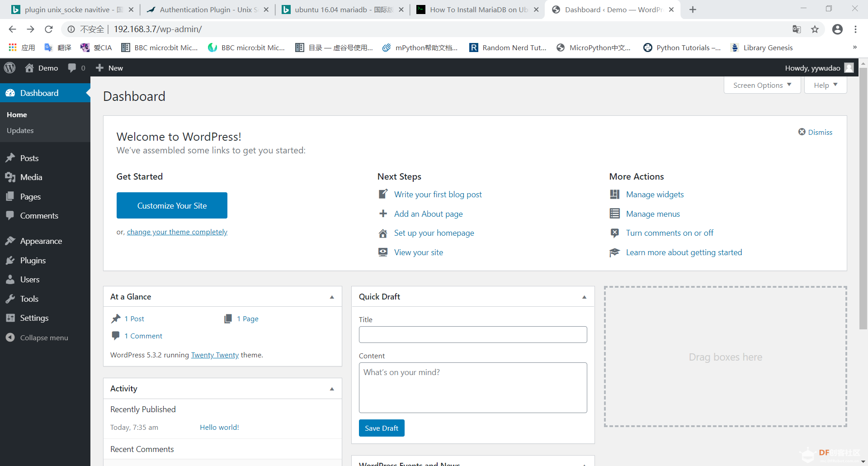Click the Media icon in sidebar

pyautogui.click(x=10, y=177)
